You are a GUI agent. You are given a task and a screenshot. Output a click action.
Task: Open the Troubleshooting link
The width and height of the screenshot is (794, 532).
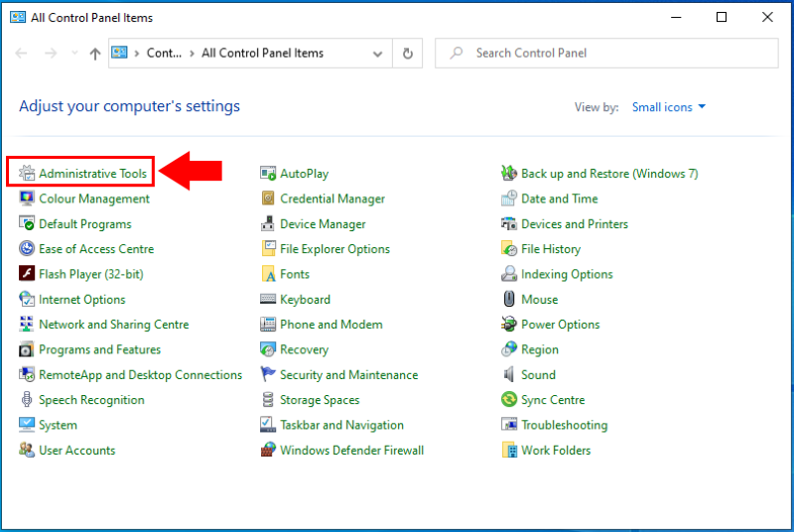564,425
